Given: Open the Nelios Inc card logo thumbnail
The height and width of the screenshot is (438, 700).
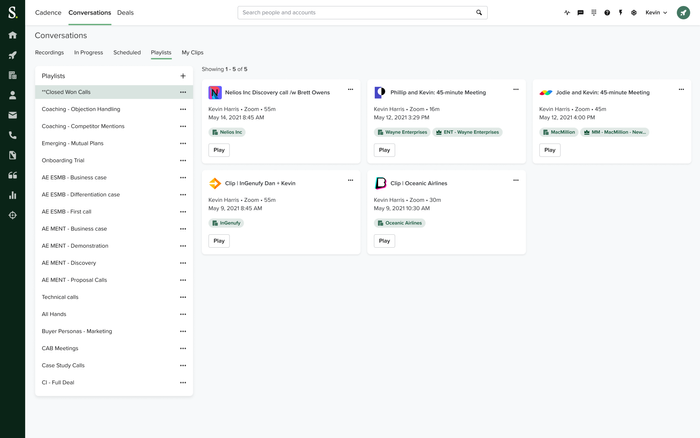Looking at the screenshot, I should (x=215, y=92).
